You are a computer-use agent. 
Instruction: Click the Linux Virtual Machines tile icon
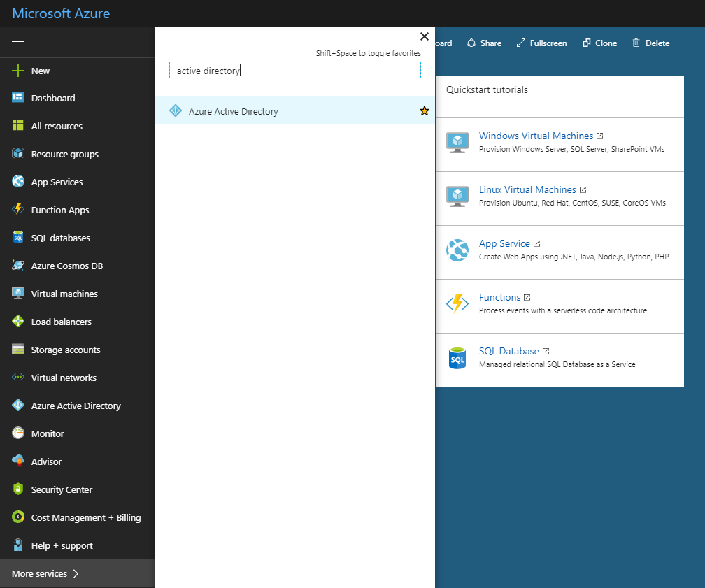[x=457, y=196]
